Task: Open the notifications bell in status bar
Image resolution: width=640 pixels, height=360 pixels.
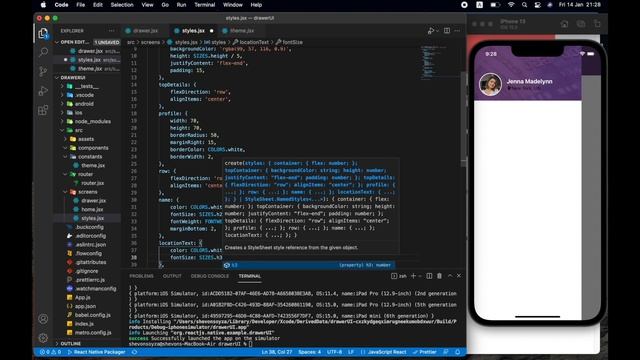Action: click(458, 352)
